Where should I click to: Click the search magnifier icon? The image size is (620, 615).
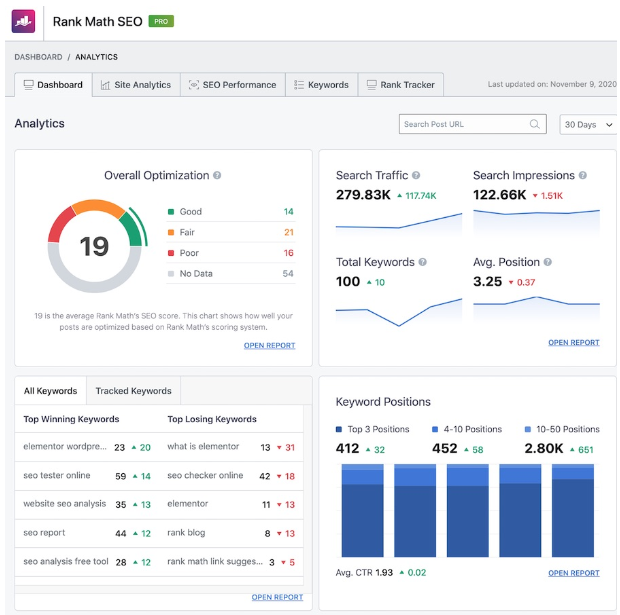click(535, 124)
